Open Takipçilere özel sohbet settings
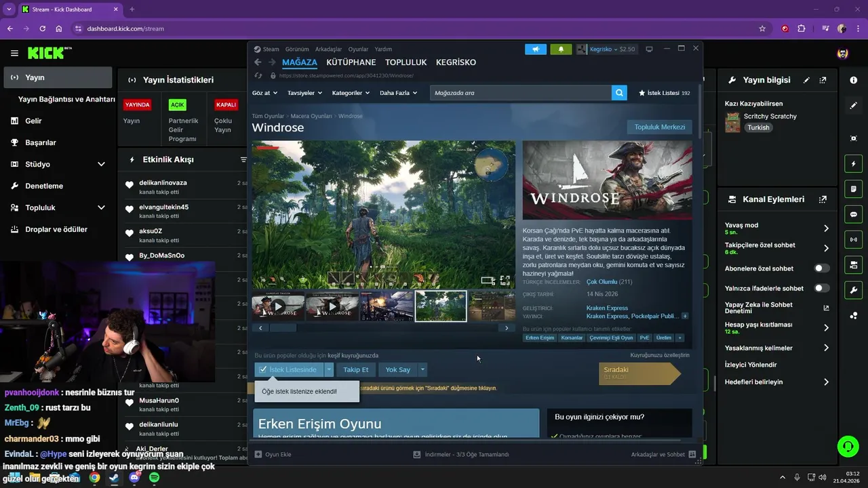This screenshot has height=488, width=868. (x=826, y=248)
